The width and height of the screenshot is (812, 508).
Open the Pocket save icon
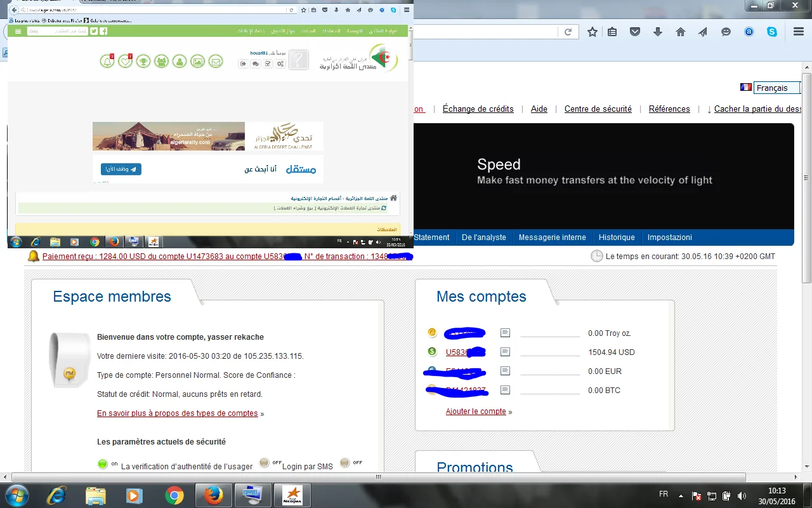pyautogui.click(x=634, y=32)
